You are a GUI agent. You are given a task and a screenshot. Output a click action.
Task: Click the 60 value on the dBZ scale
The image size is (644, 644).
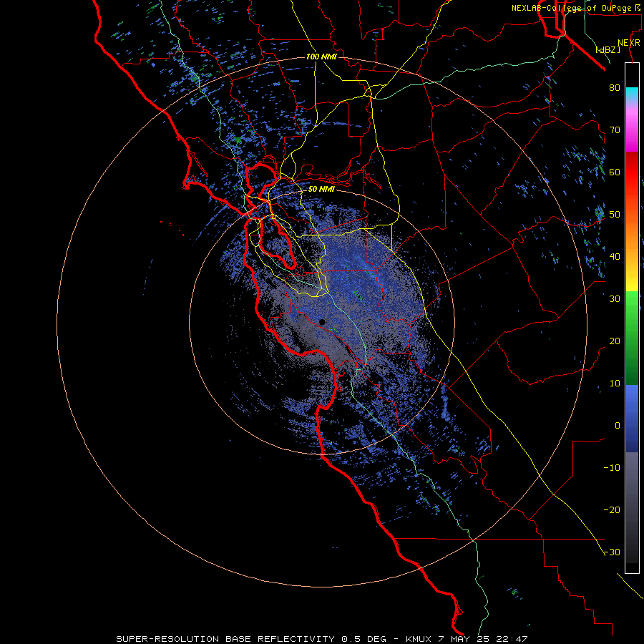click(615, 172)
